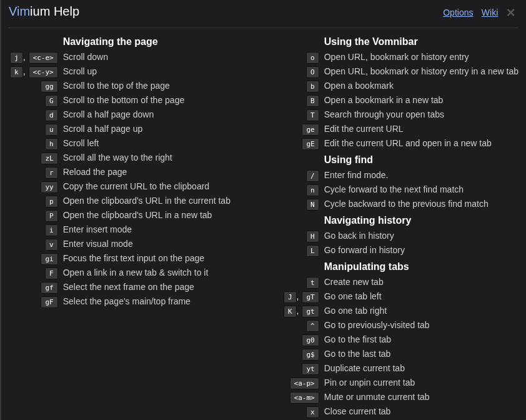Click the 'Manipulating tabs' heading
The image size is (526, 420).
point(366,267)
